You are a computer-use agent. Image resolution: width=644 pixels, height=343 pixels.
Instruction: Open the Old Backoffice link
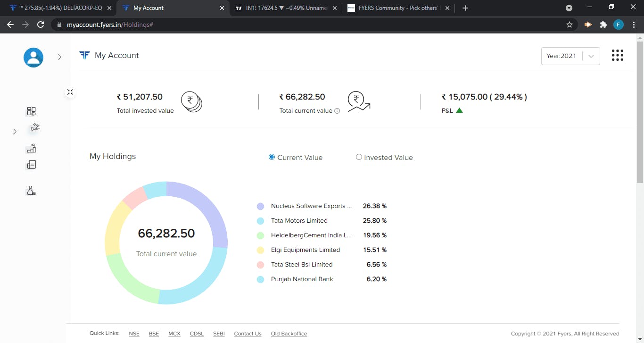[x=289, y=334]
